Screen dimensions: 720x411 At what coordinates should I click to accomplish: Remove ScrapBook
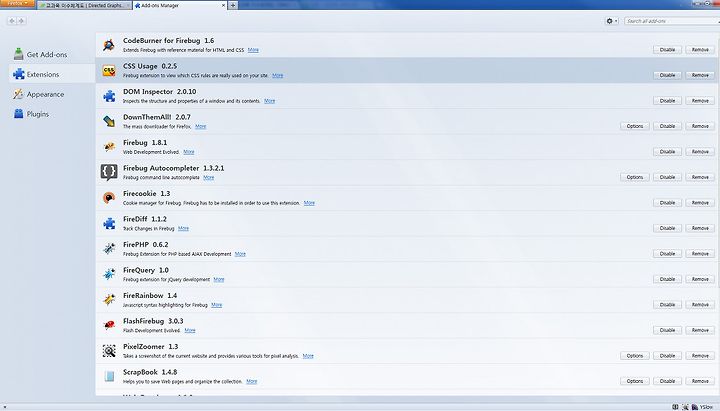click(700, 381)
